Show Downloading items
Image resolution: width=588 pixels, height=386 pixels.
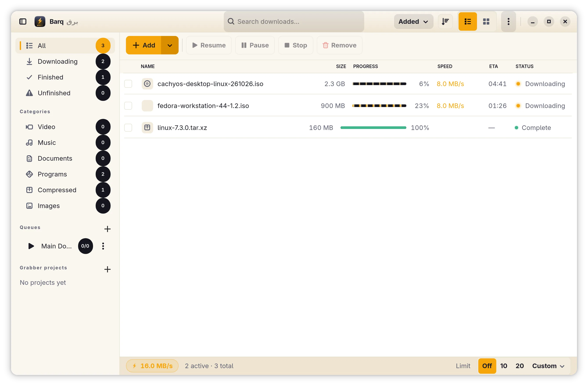point(65,61)
